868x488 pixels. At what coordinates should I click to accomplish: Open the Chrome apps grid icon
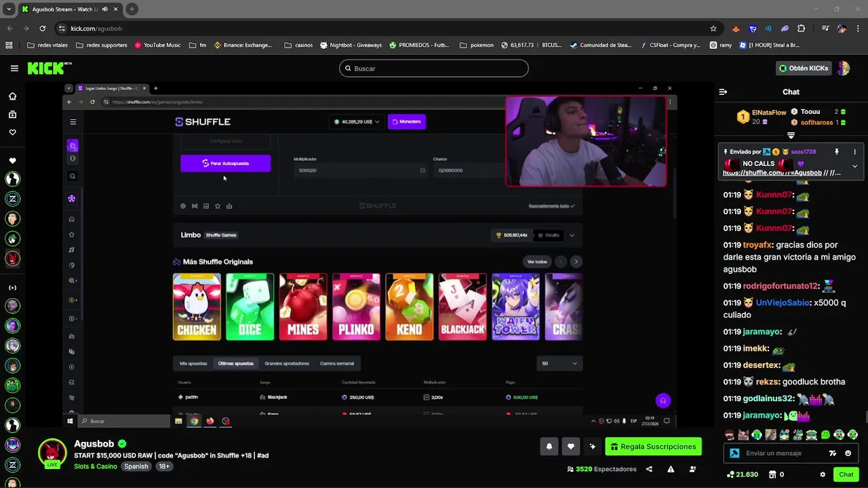9,45
